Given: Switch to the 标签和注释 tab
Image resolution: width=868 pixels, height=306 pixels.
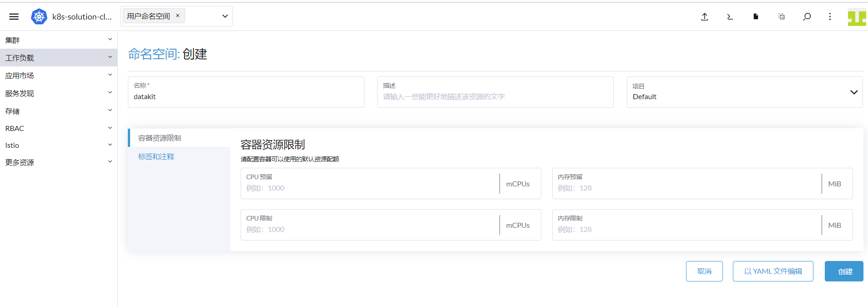Looking at the screenshot, I should pyautogui.click(x=156, y=156).
